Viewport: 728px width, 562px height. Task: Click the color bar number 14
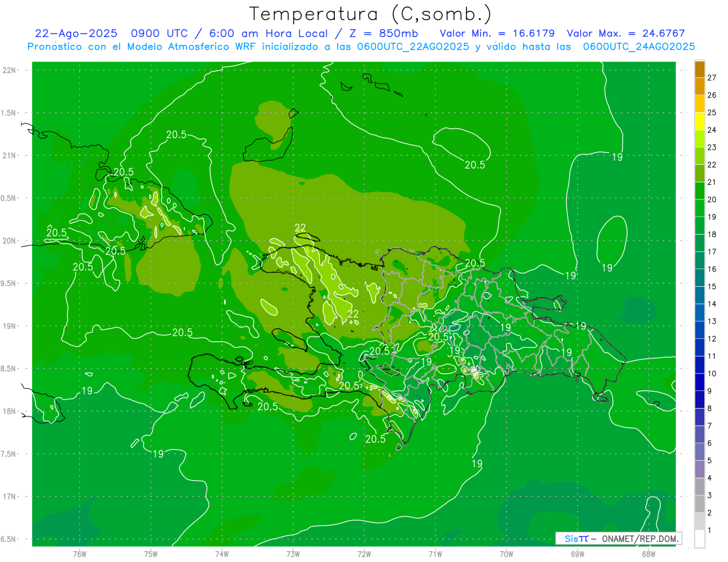(712, 304)
